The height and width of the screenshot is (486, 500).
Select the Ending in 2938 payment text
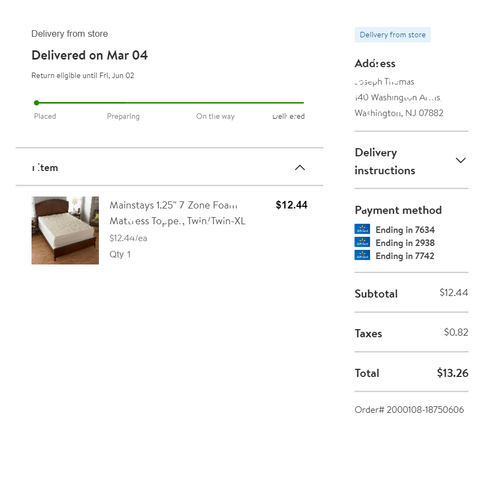pyautogui.click(x=405, y=243)
